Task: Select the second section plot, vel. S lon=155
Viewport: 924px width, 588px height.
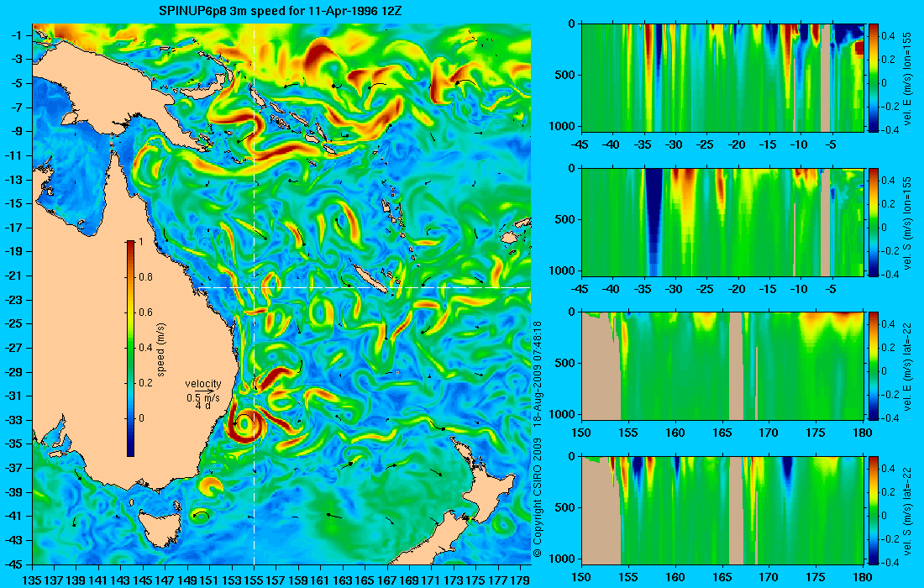Action: (722, 222)
